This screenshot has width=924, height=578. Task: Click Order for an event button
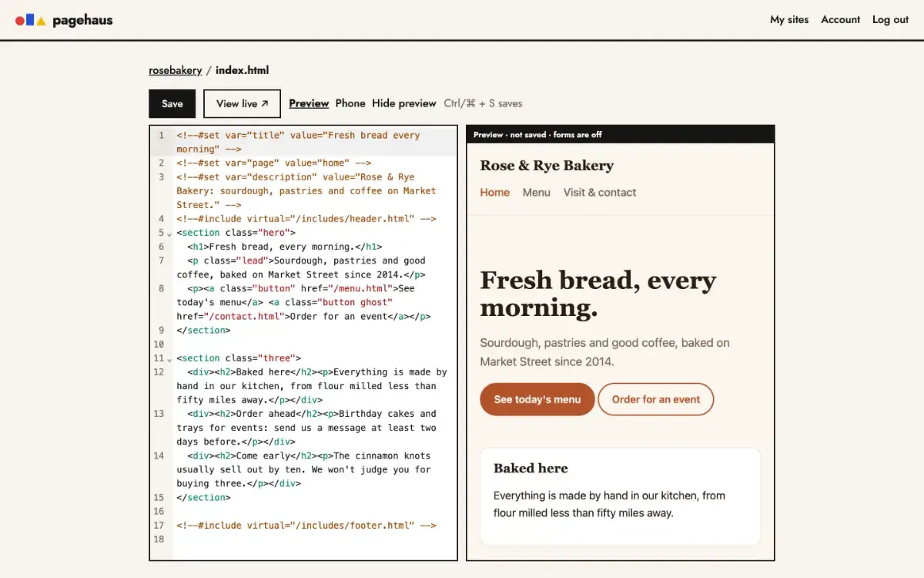pyautogui.click(x=656, y=399)
